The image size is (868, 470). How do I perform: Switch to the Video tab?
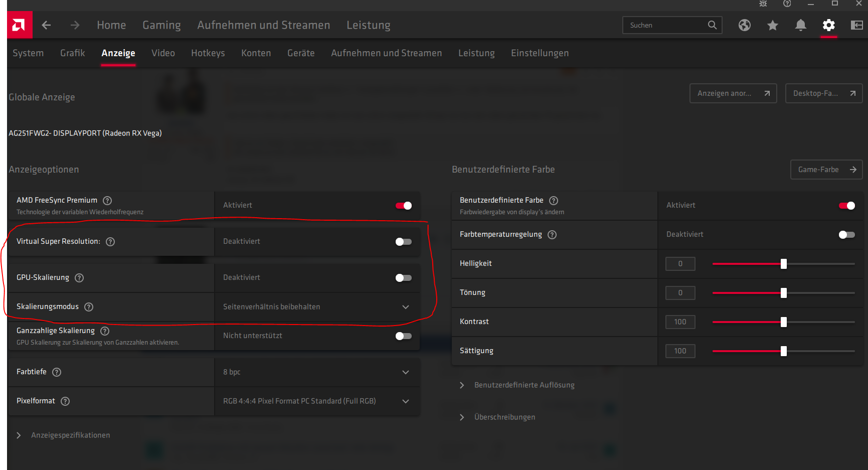click(163, 53)
